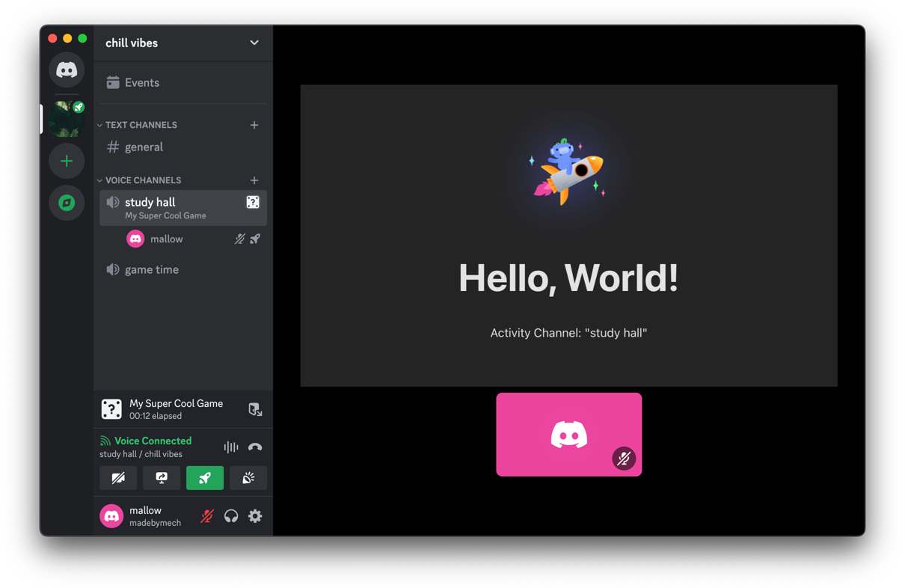Unmute the microphone in the user area
The image size is (905, 588).
coord(206,515)
